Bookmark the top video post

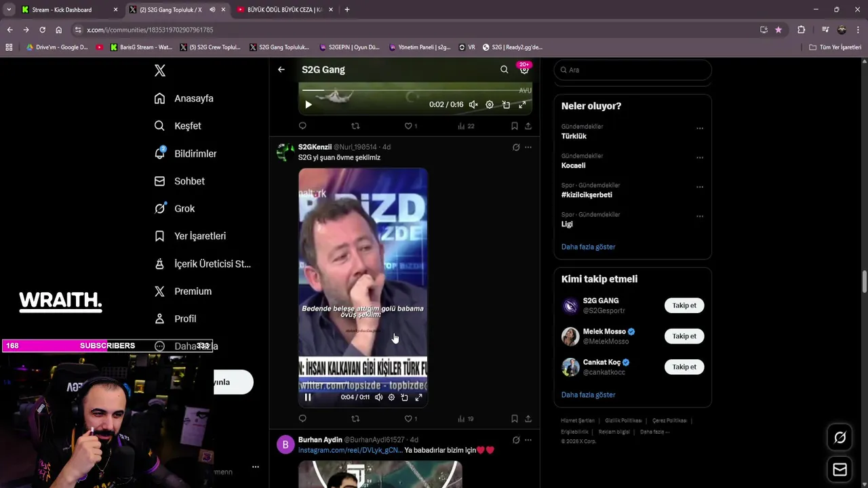[x=515, y=126]
